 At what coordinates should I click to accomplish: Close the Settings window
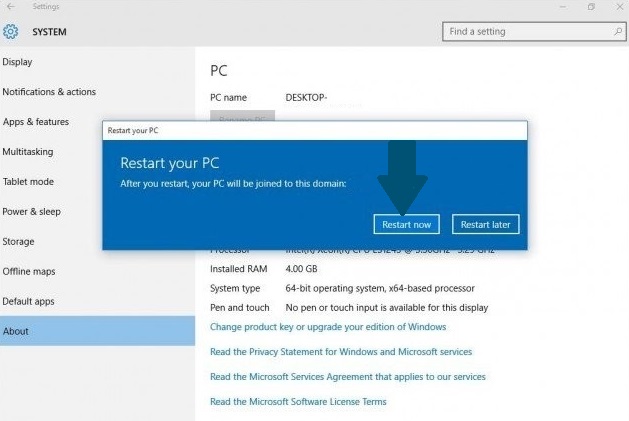click(620, 7)
